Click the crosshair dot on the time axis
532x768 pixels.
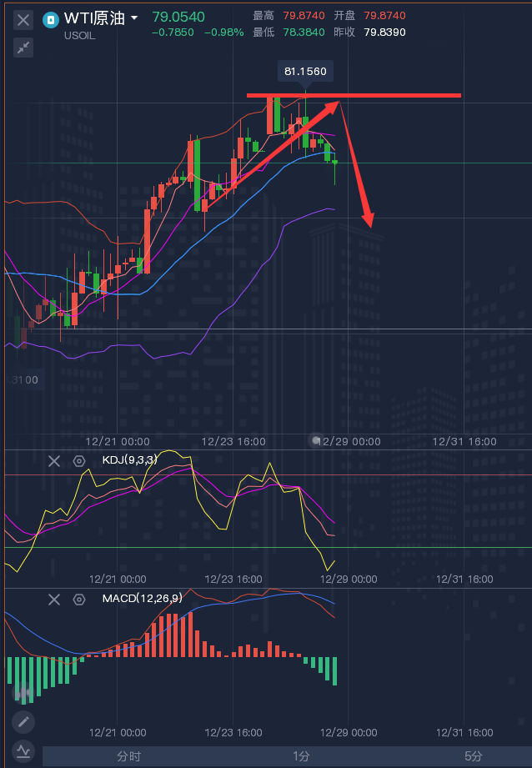pyautogui.click(x=316, y=440)
